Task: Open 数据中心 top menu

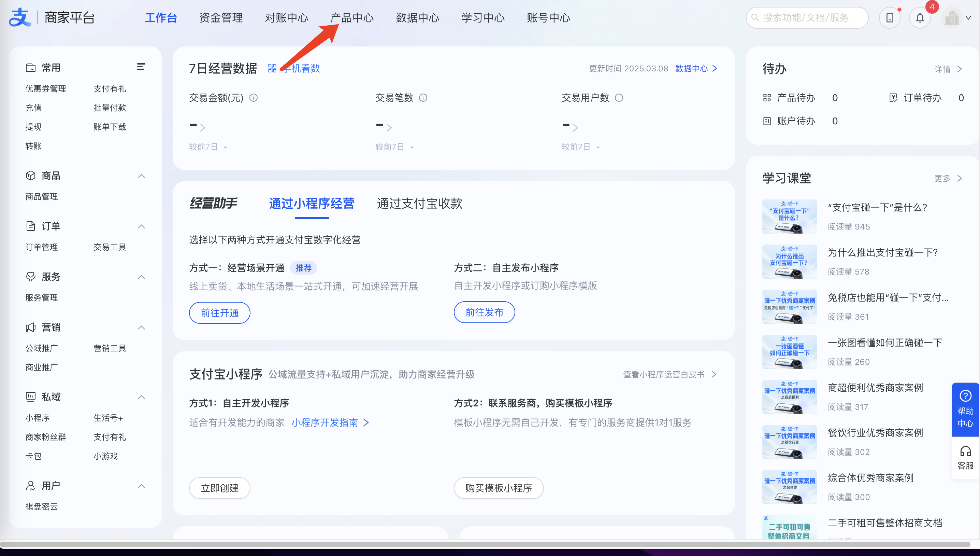Action: (x=417, y=17)
